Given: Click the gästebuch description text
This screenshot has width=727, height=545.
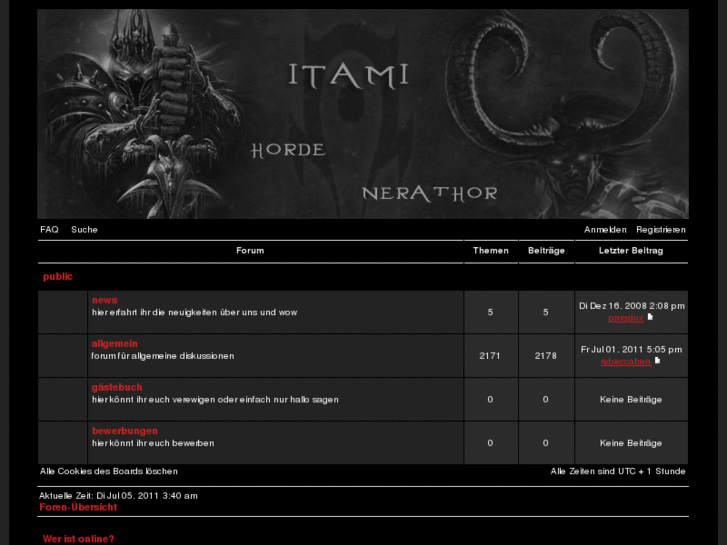Looking at the screenshot, I should coord(215,400).
